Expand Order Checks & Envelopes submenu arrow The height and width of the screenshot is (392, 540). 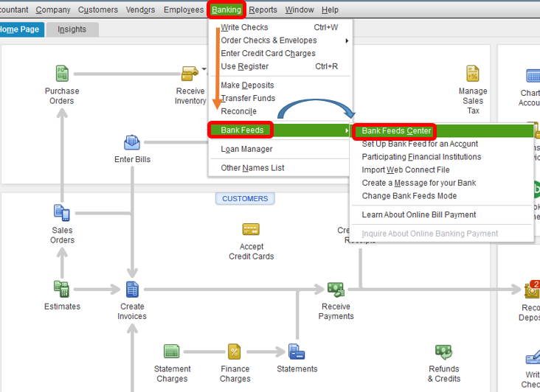347,41
